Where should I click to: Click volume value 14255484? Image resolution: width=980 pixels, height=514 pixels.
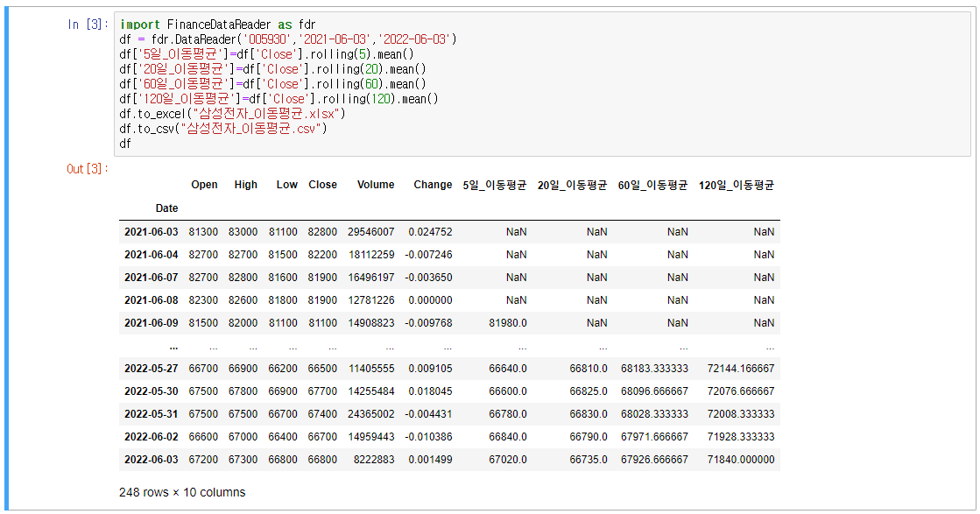click(371, 391)
